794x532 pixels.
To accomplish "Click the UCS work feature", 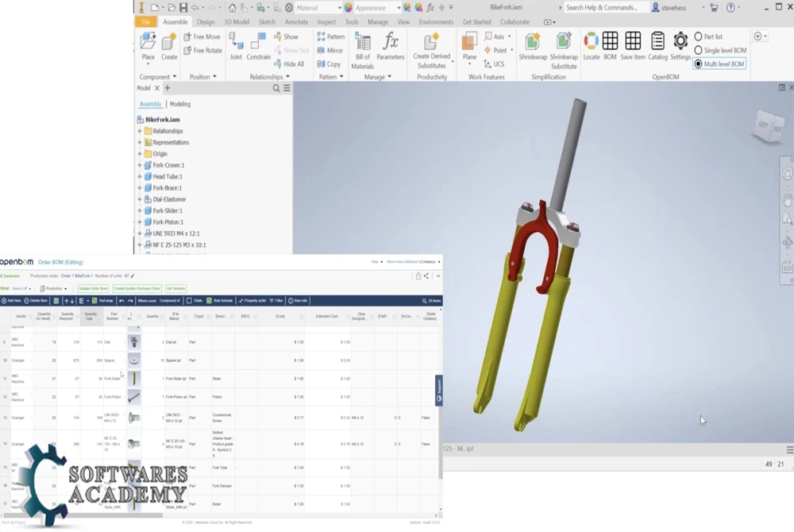I will click(494, 64).
